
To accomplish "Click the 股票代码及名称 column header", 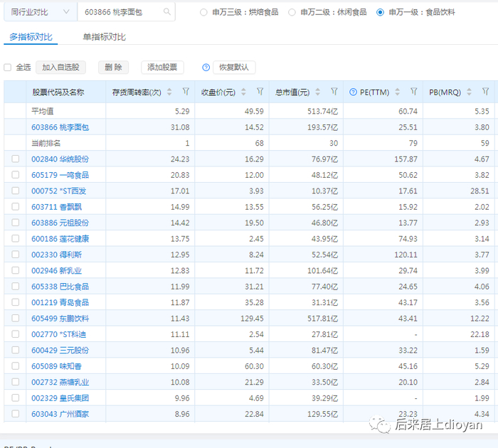I will pos(58,92).
